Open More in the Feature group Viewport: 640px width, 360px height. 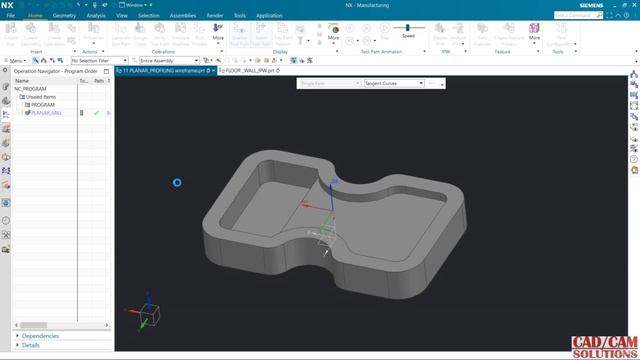pyautogui.click(x=534, y=33)
